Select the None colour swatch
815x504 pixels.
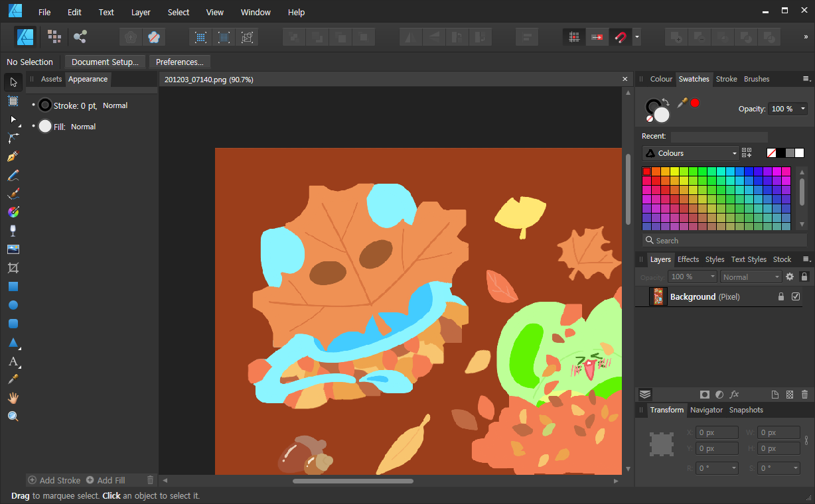pos(772,153)
